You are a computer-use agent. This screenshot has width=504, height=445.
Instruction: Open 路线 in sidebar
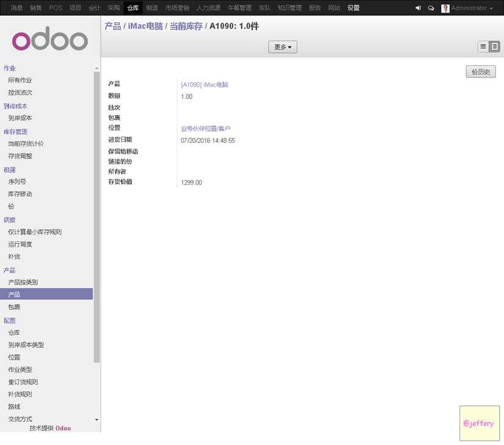(x=14, y=407)
